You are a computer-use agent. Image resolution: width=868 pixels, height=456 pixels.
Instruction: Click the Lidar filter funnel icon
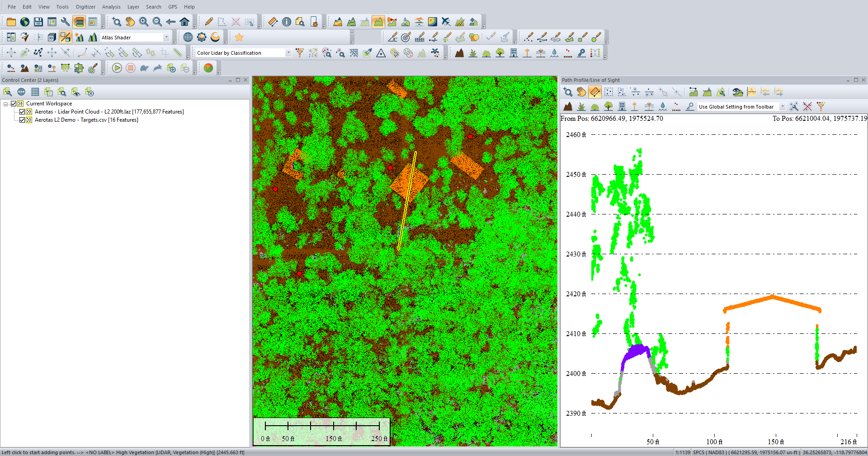(x=300, y=53)
